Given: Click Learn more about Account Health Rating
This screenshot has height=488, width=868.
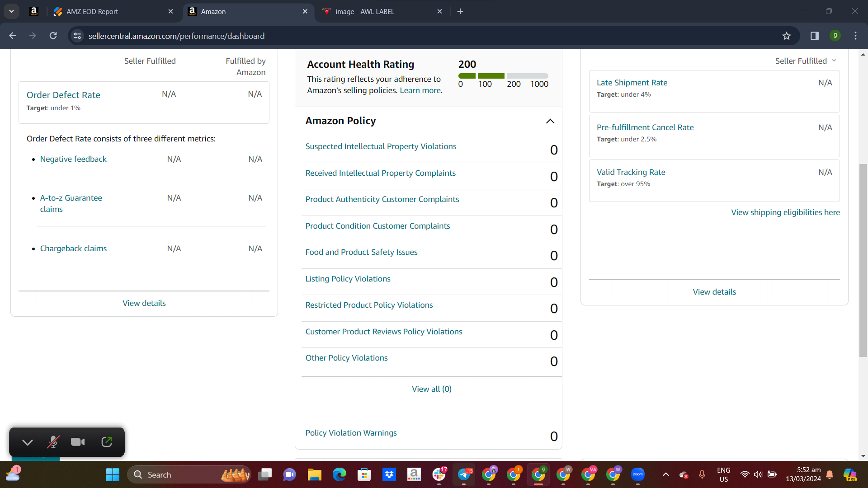Looking at the screenshot, I should click(420, 90).
